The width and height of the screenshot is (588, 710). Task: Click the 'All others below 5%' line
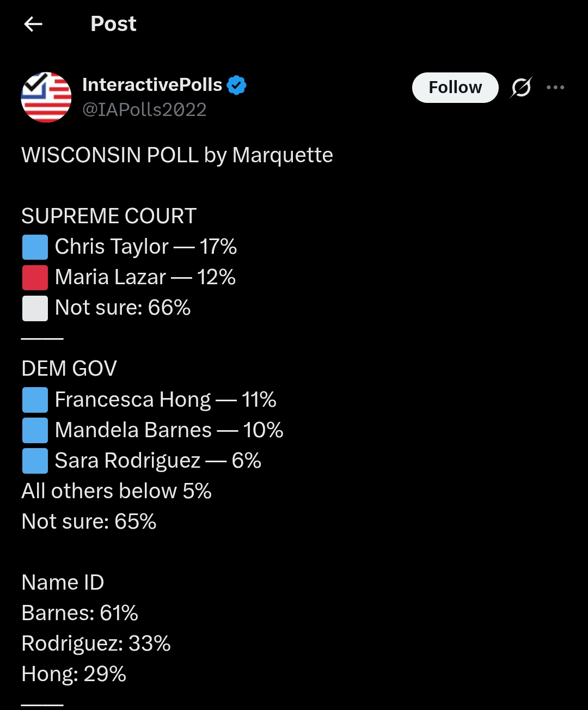pos(117,491)
